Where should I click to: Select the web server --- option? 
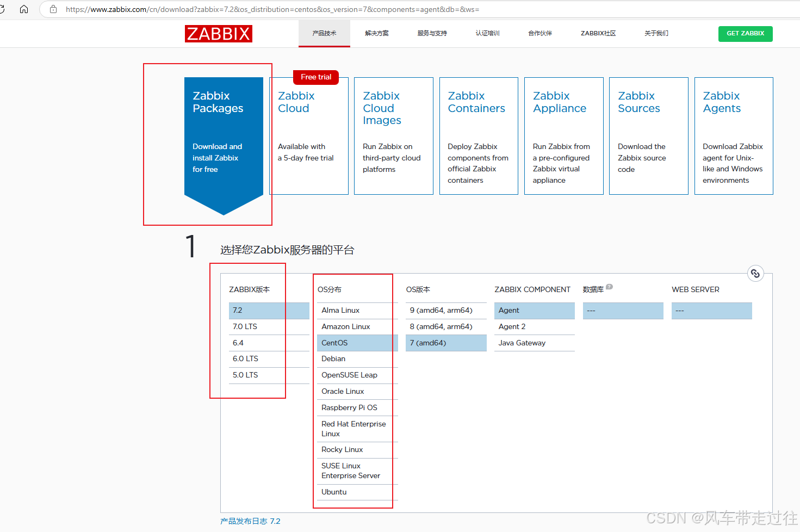(x=712, y=311)
